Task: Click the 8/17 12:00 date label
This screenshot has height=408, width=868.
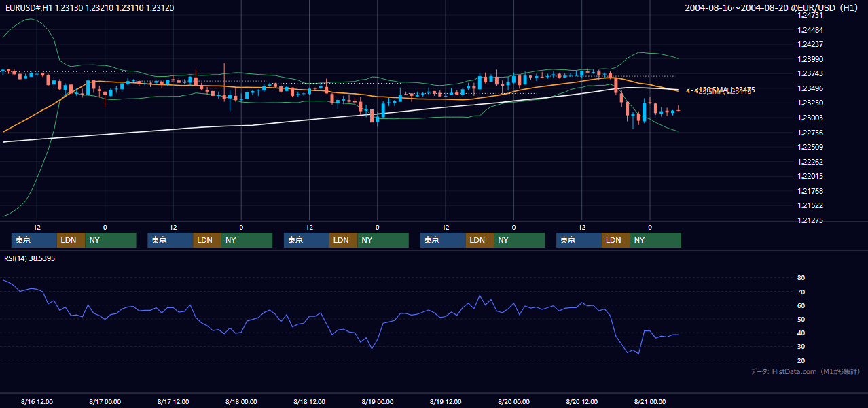Action: pos(173,401)
